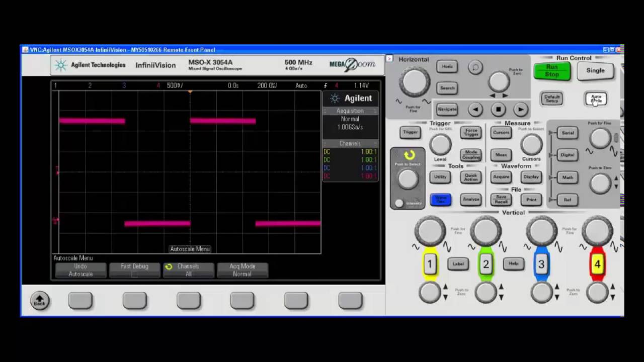This screenshot has height=362, width=644.
Task: Click the Back softkey button
Action: click(x=40, y=301)
